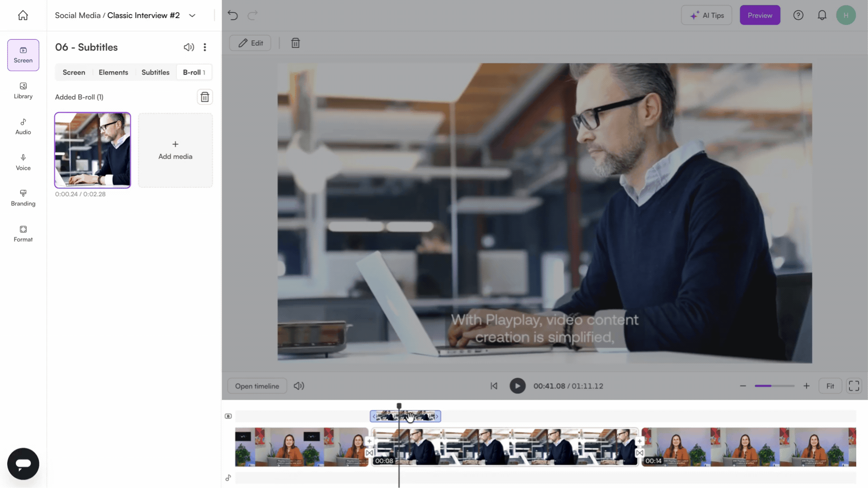868x488 pixels.
Task: Toggle the screen audio speaker next to 06 - Subtitles
Action: point(189,47)
